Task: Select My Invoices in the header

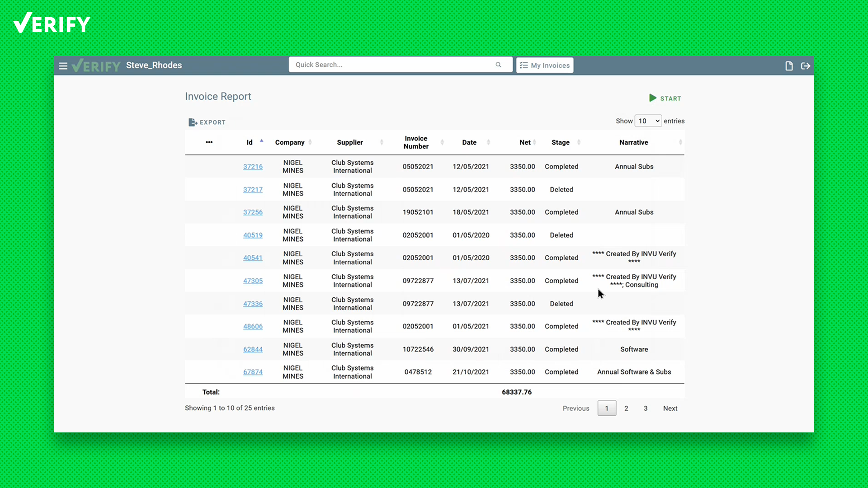Action: tap(544, 65)
